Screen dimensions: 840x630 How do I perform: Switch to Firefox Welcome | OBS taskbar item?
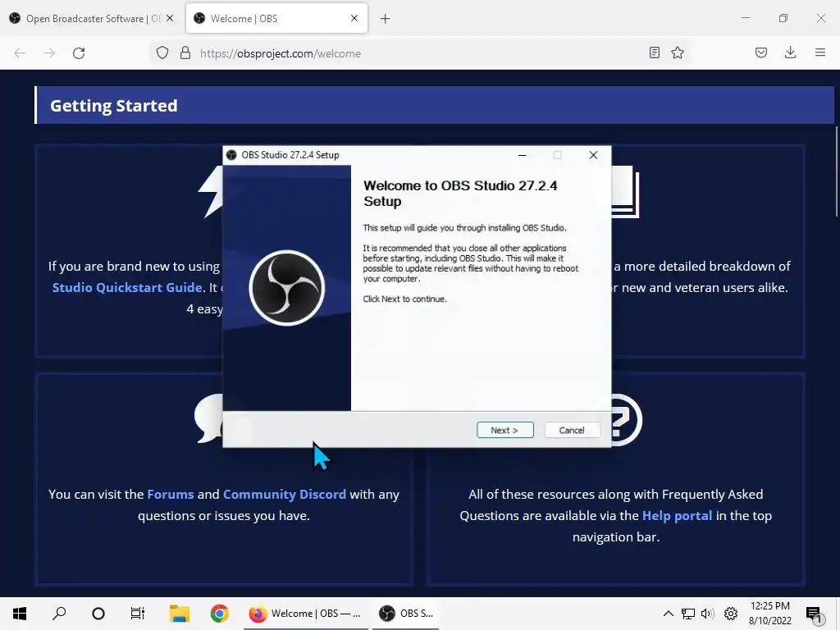pos(305,614)
